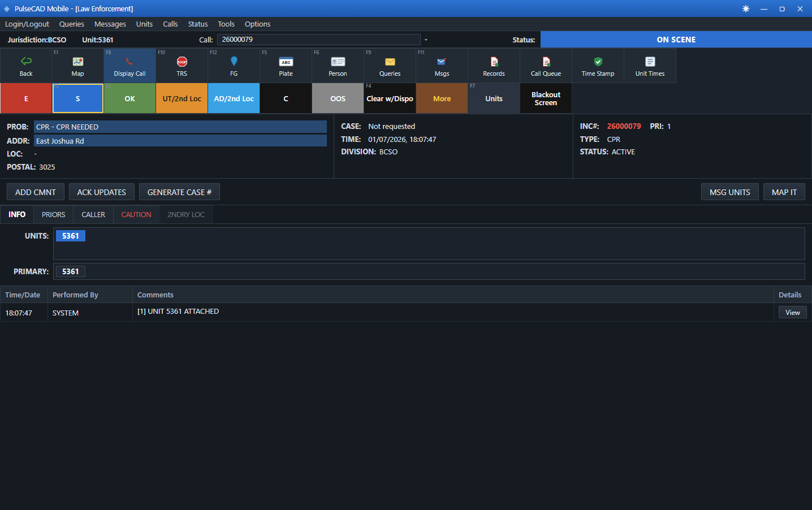
Task: Click the ADD CMNT button
Action: 36,192
